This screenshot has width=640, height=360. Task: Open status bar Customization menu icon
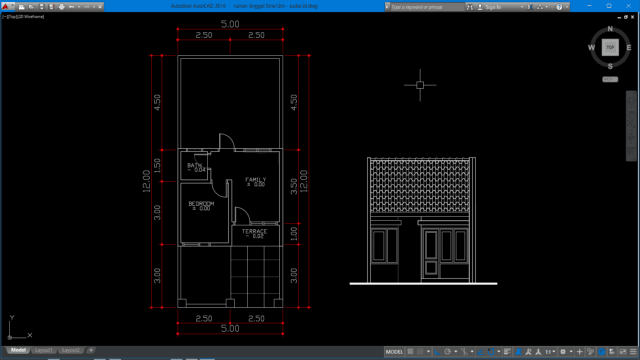pyautogui.click(x=633, y=352)
